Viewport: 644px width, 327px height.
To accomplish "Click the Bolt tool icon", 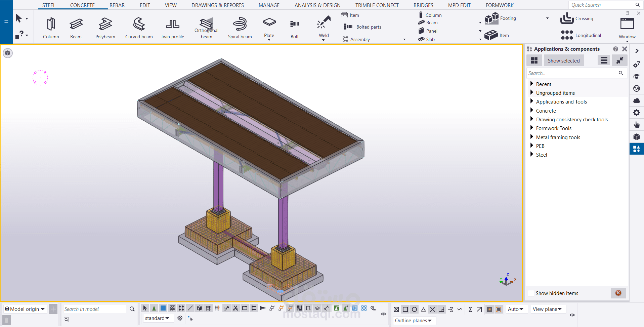I will click(x=294, y=24).
